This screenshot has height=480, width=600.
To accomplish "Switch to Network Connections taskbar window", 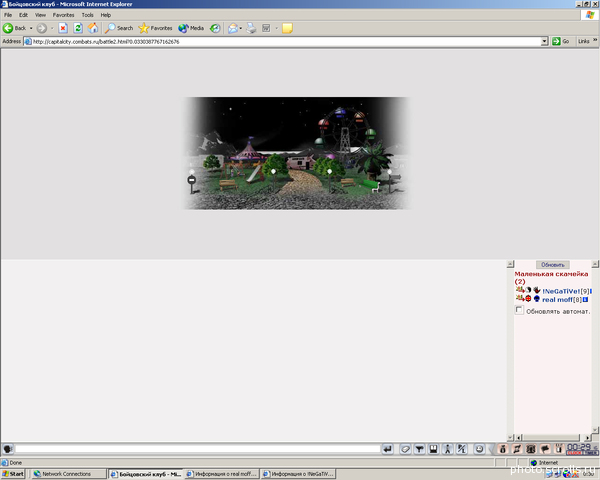I will (x=68, y=474).
